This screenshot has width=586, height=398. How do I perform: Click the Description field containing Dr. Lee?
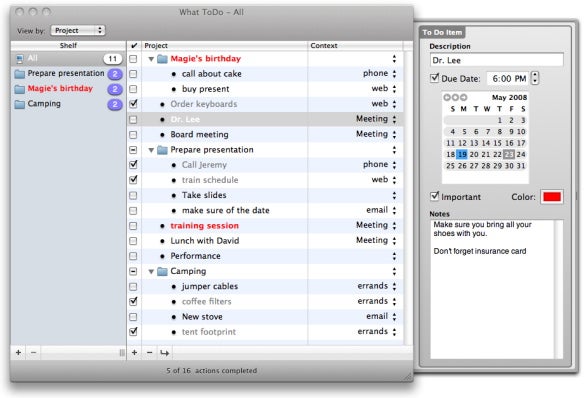pyautogui.click(x=497, y=60)
